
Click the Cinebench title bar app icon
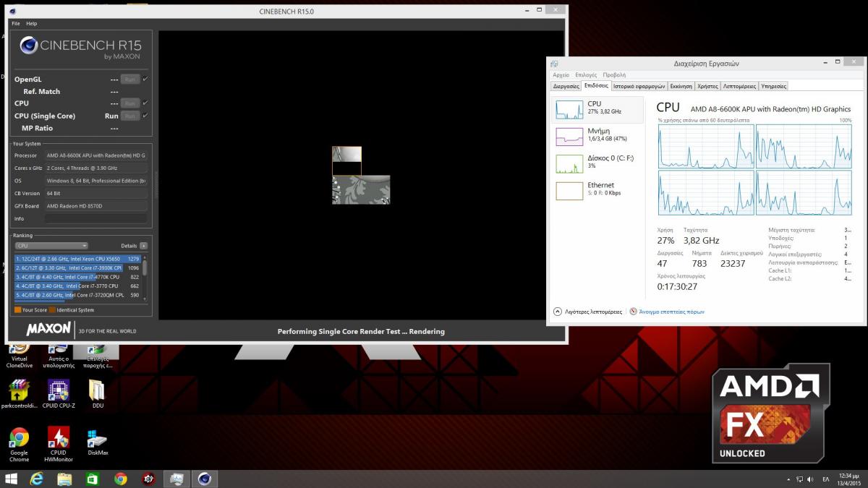(13, 11)
